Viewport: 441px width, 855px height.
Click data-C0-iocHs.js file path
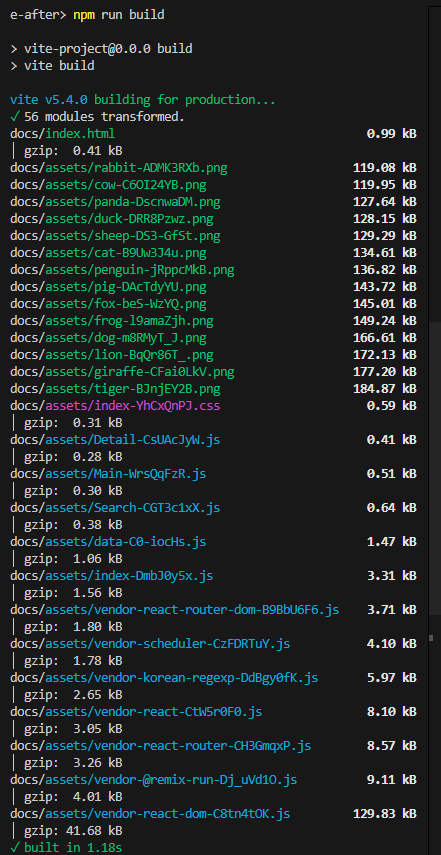[108, 541]
